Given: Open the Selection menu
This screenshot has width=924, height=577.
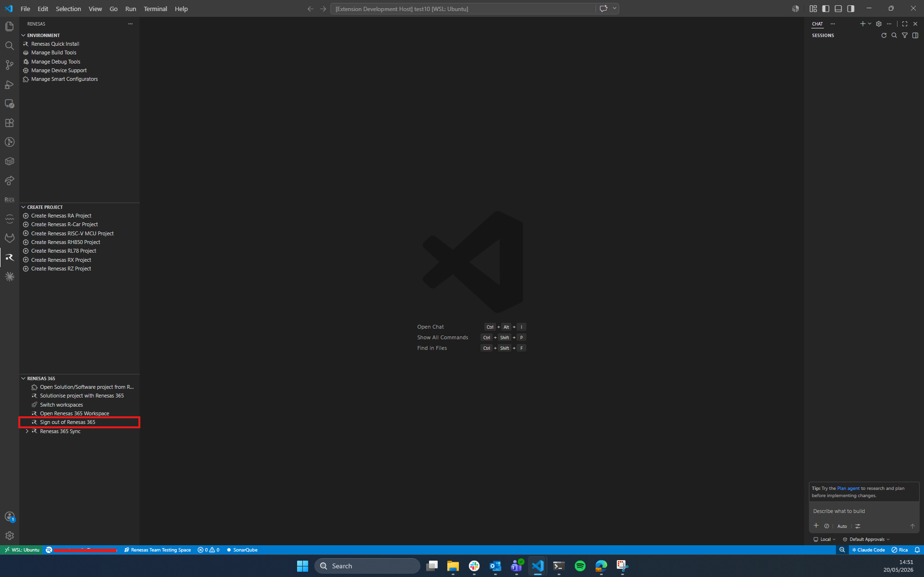Looking at the screenshot, I should [x=68, y=9].
